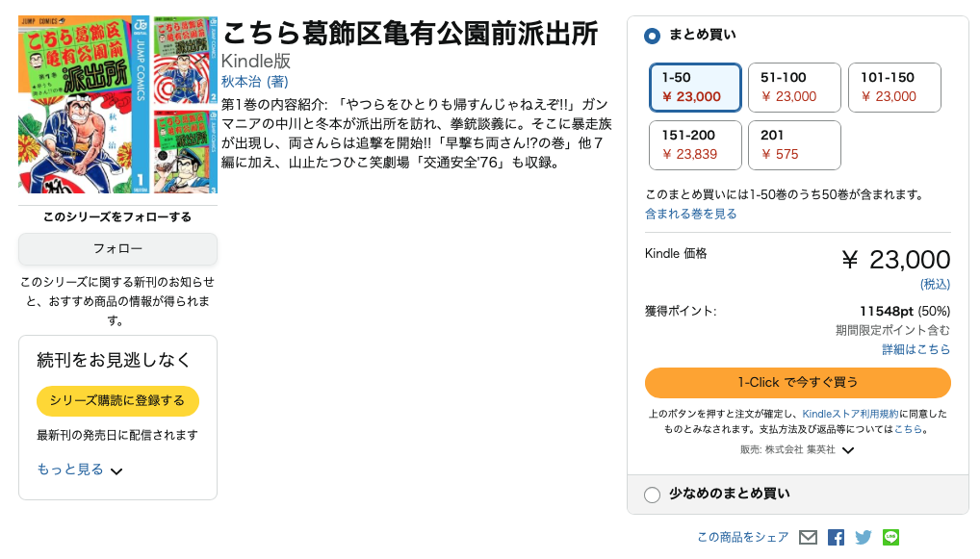Choose the 151-200 volume bundle

point(694,144)
